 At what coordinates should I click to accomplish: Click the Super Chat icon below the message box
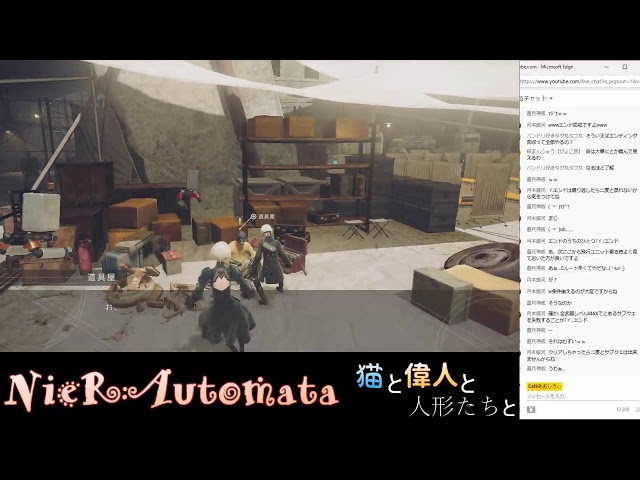[531, 409]
